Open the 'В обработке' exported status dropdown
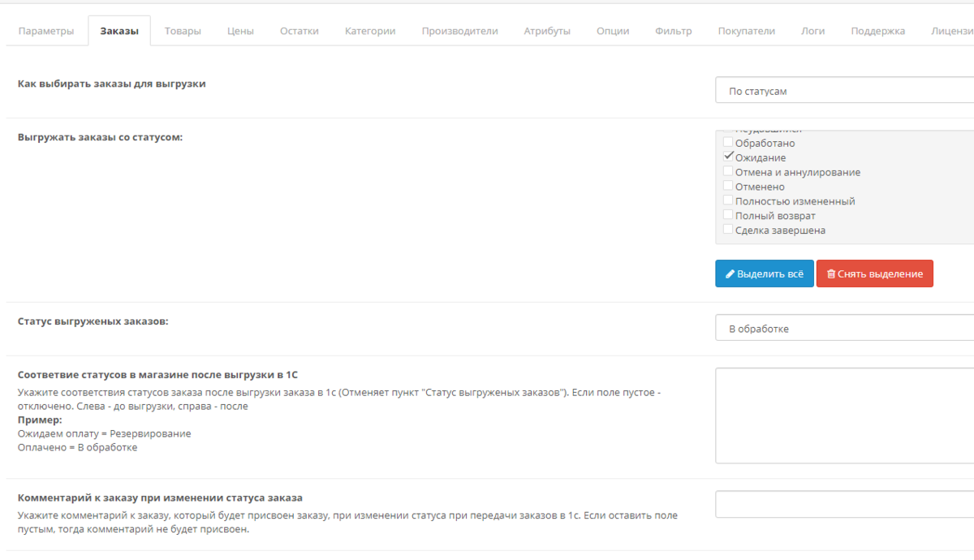974x560 pixels. pyautogui.click(x=844, y=329)
